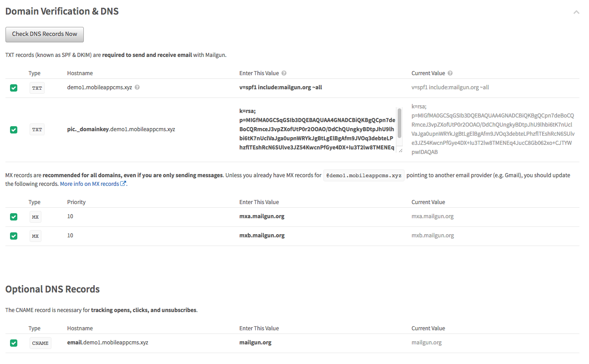This screenshot has height=364, width=589.
Task: Click the green check for pic._domainkey TXT record
Action: pos(14,130)
